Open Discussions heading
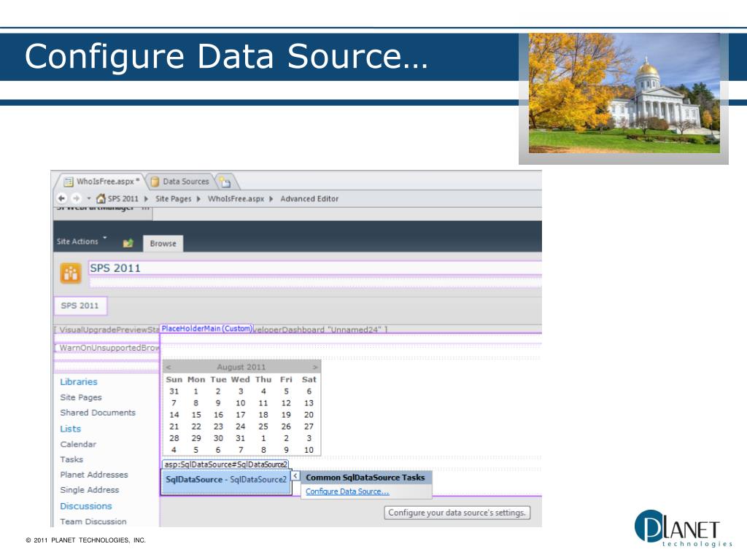This screenshot has height=560, width=747. (86, 506)
